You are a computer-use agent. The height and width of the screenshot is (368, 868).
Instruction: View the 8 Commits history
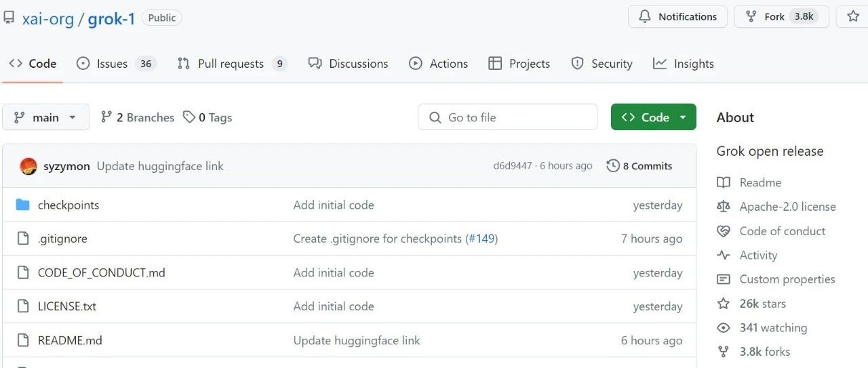point(639,166)
